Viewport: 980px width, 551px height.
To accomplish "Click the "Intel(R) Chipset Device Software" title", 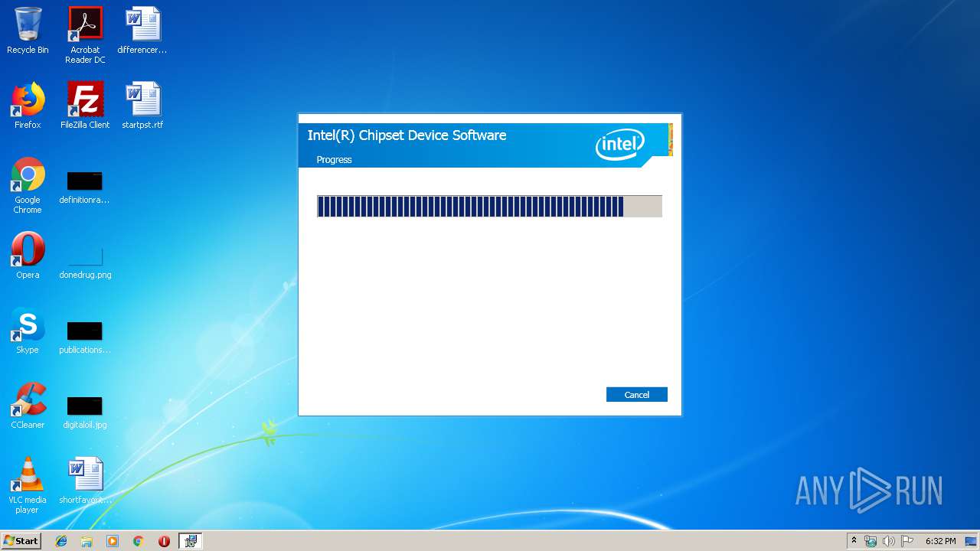I will coord(407,135).
